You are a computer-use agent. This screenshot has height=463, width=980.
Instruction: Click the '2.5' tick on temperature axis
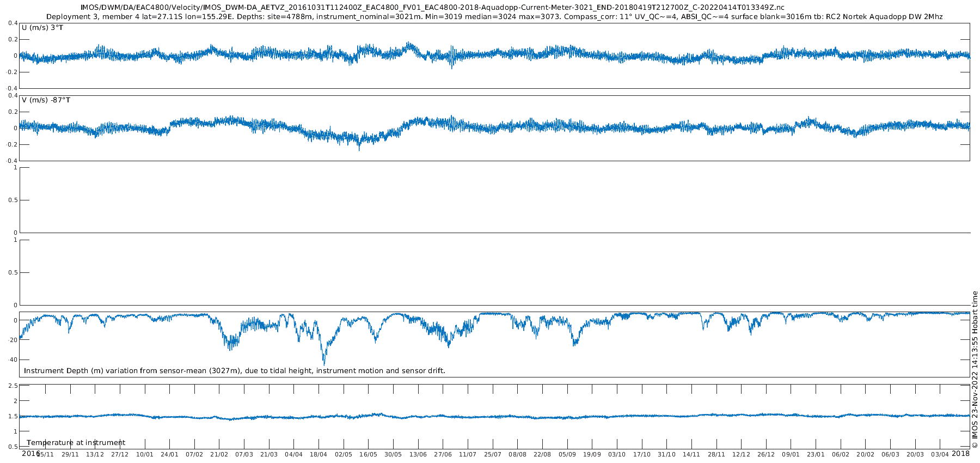(12, 386)
